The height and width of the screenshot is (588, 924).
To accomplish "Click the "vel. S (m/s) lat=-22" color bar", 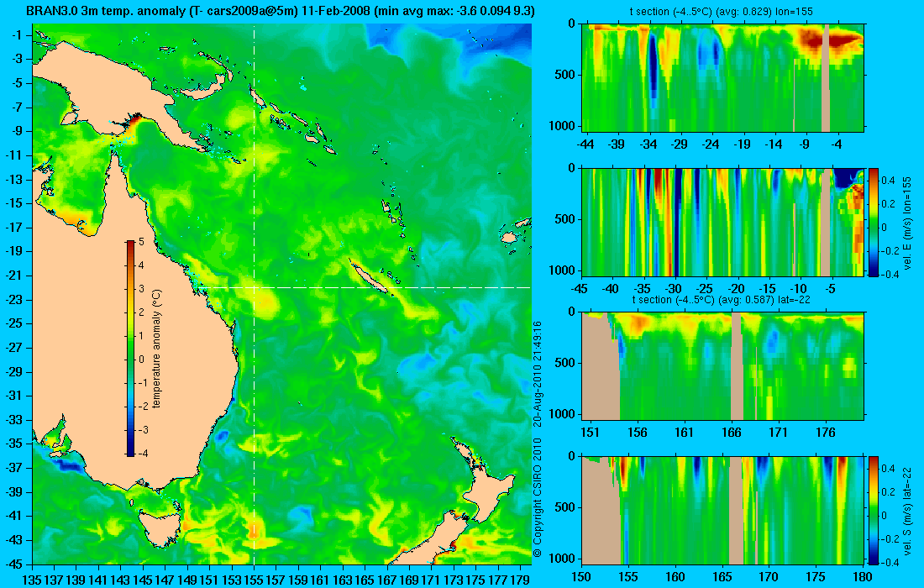I will 874,510.
